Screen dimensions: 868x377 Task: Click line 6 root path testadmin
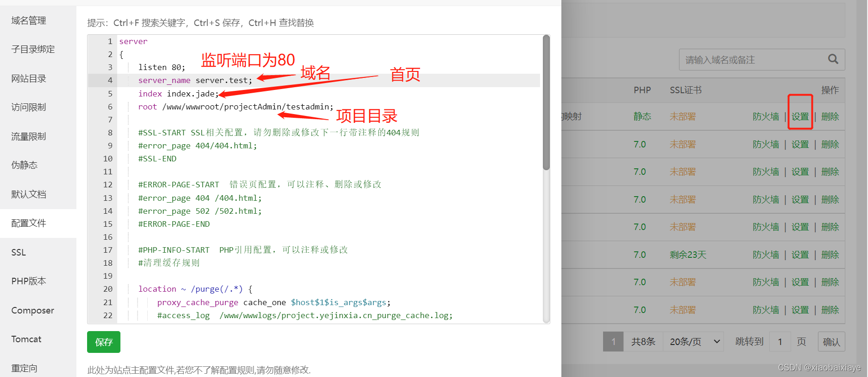coord(236,107)
